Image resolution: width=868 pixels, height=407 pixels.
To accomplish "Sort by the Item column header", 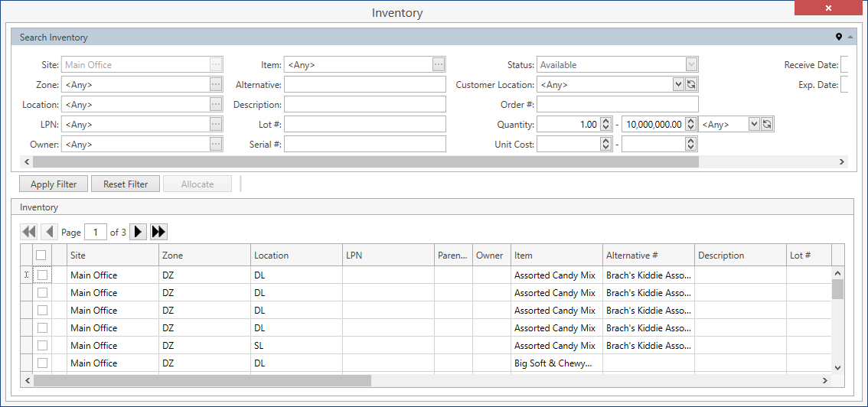I will pos(556,256).
